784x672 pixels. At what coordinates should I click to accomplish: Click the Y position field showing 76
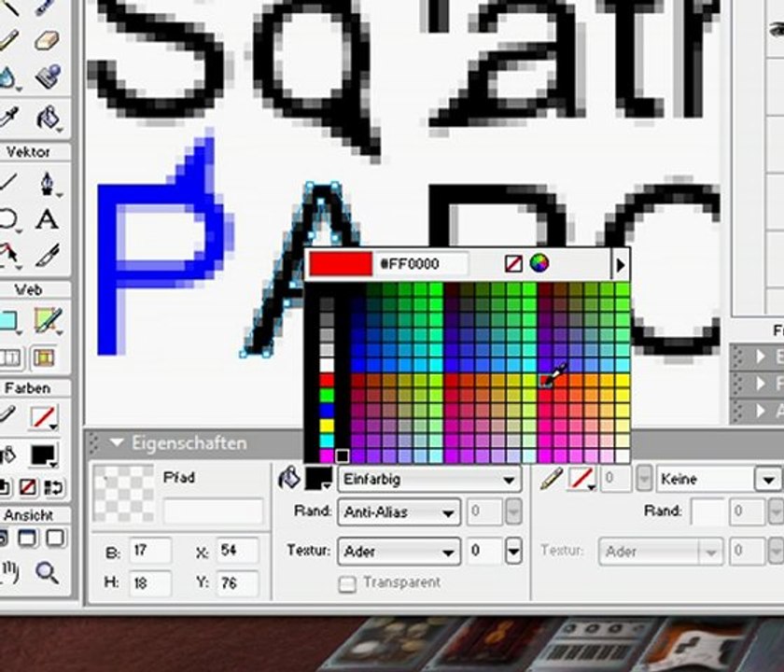click(x=237, y=582)
